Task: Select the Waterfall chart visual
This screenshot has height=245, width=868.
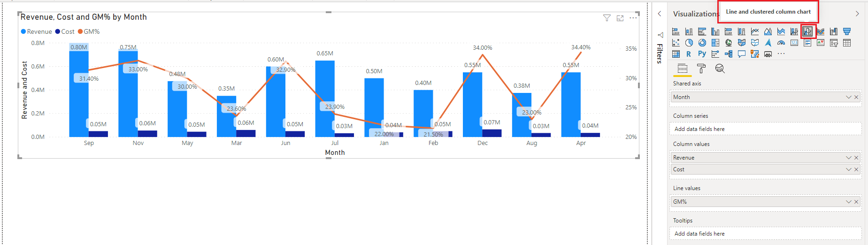Action: [x=833, y=31]
